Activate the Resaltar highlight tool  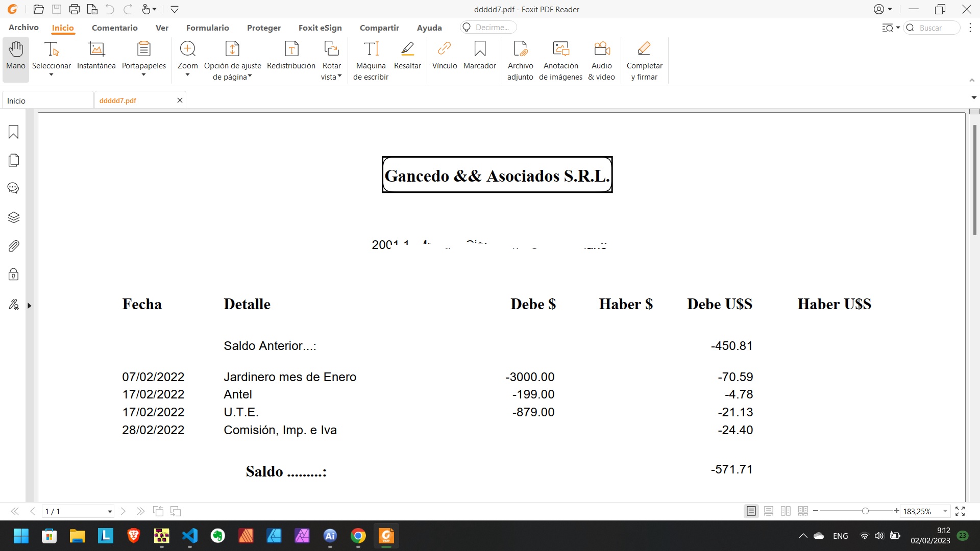click(x=407, y=55)
